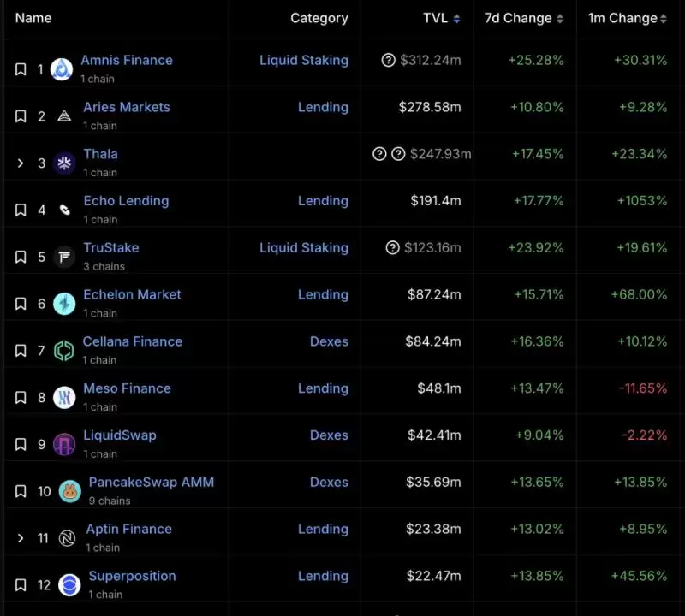Screen dimensions: 685x616
Task: Expand the Thala row chevron
Action: coord(21,163)
